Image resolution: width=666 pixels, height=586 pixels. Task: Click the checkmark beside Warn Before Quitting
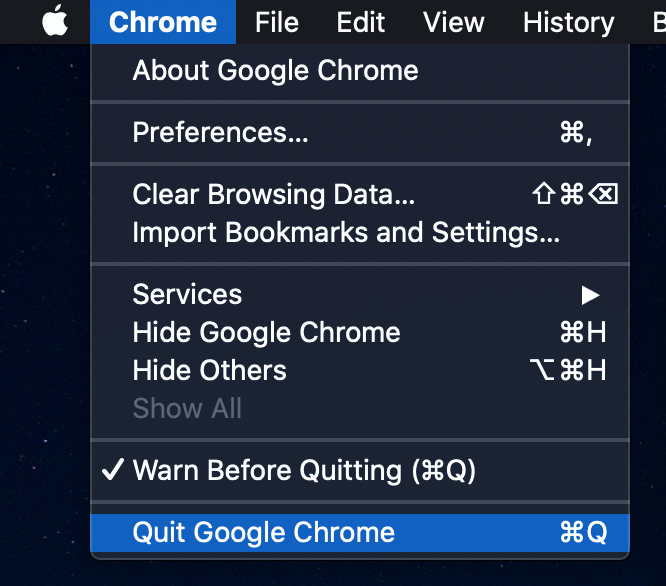(113, 470)
